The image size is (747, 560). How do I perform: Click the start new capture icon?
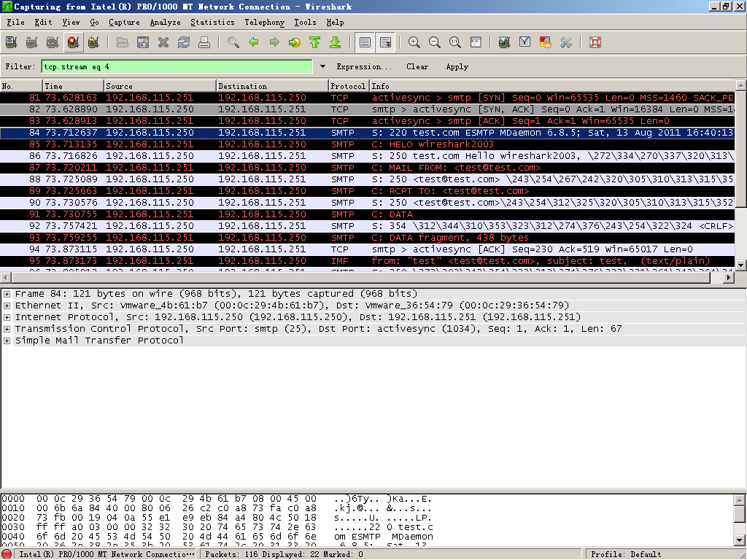tap(53, 42)
